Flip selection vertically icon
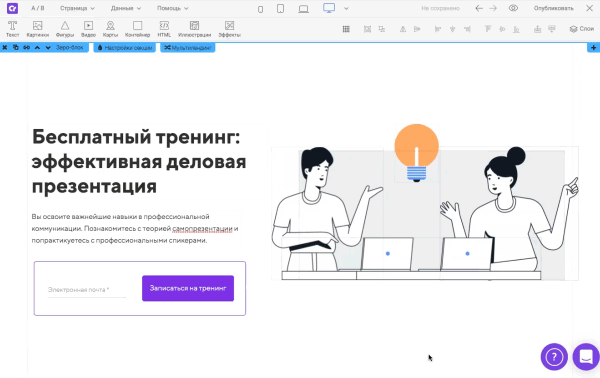Viewport: 600px width, 378px height. pyautogui.click(x=403, y=29)
